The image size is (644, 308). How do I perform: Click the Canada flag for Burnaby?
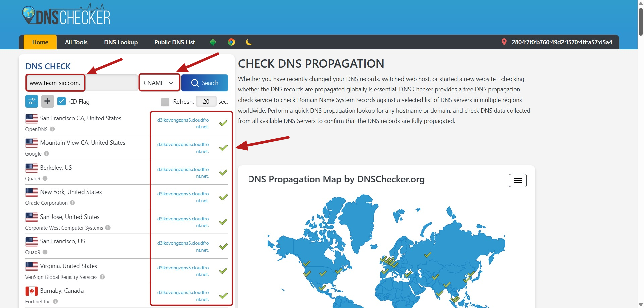tap(32, 291)
